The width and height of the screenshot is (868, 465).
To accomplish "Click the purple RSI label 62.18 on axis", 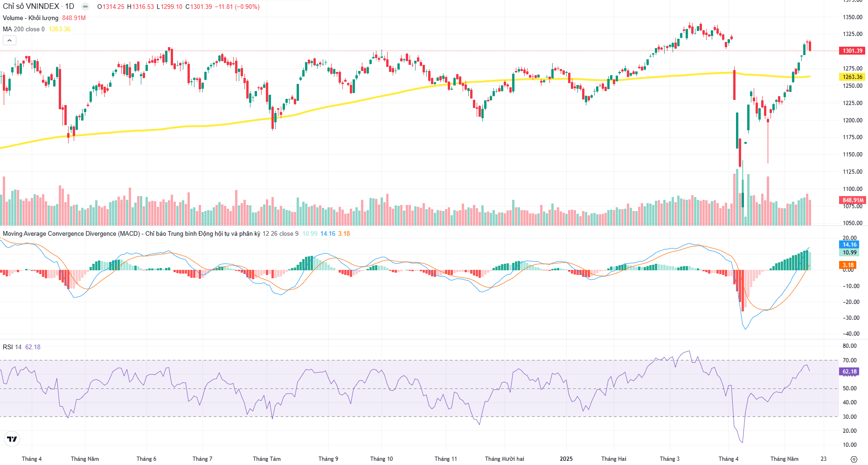I will [x=849, y=372].
